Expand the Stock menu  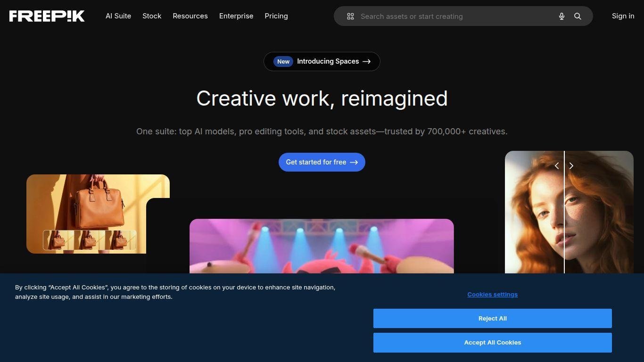tap(152, 16)
